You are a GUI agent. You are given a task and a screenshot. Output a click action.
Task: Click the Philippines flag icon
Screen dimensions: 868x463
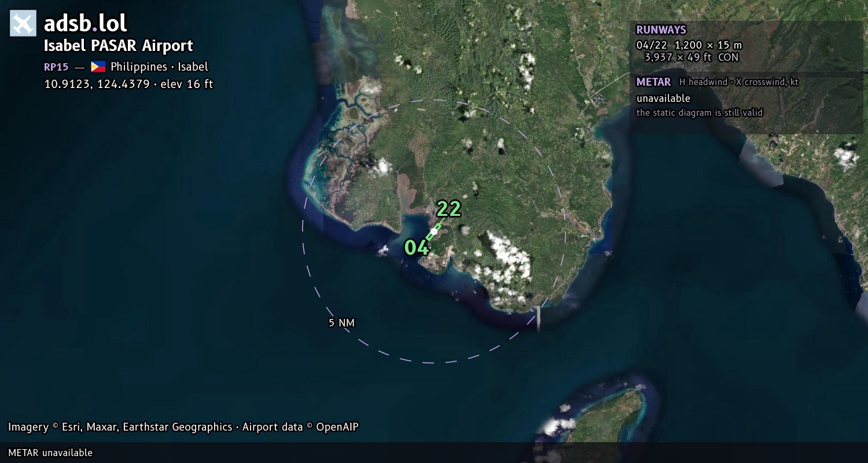(x=98, y=67)
